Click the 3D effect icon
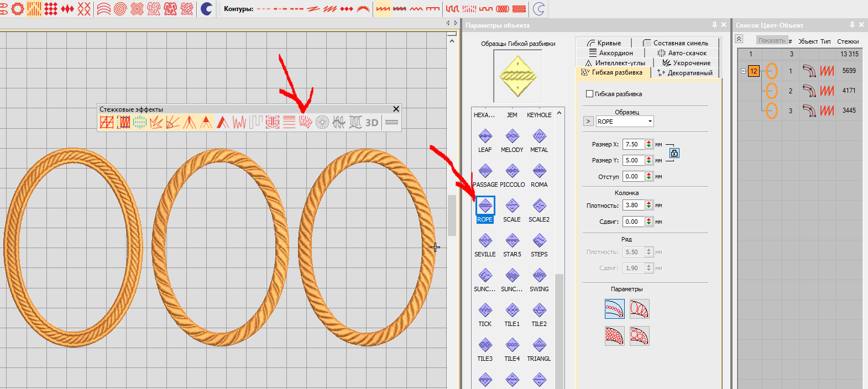Viewport: 868px width, 389px height. tap(372, 123)
